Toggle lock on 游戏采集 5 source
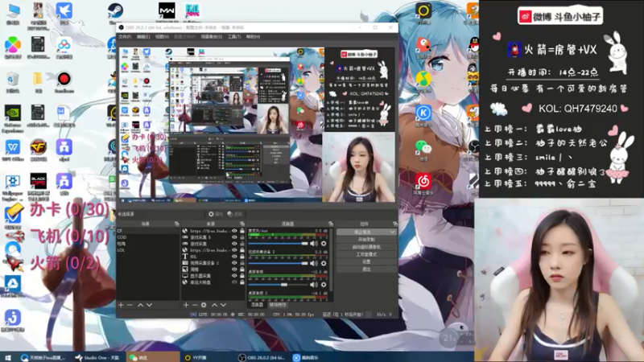The image size is (644, 362). click(x=242, y=237)
